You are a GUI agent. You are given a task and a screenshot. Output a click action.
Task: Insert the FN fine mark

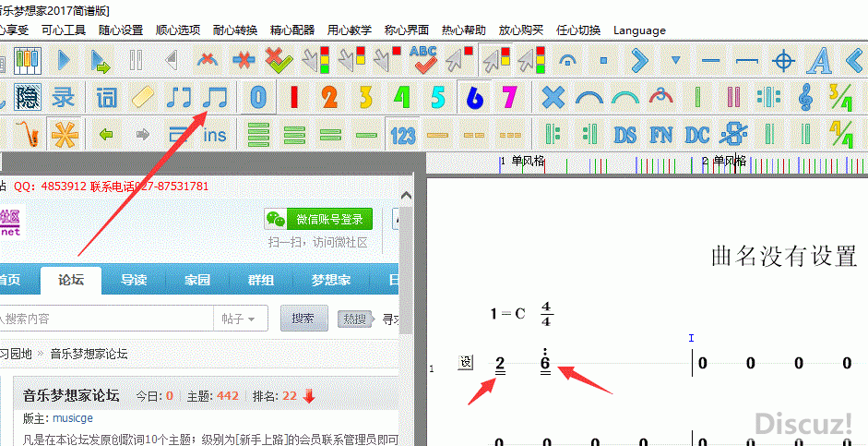click(x=661, y=135)
